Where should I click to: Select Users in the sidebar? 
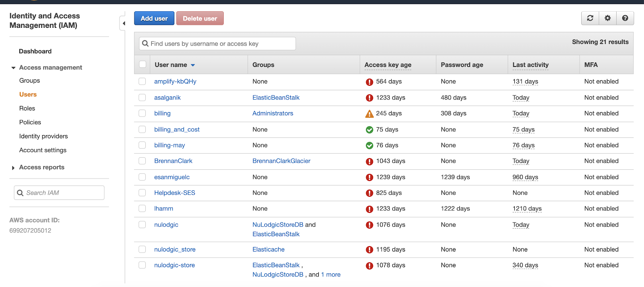click(28, 94)
